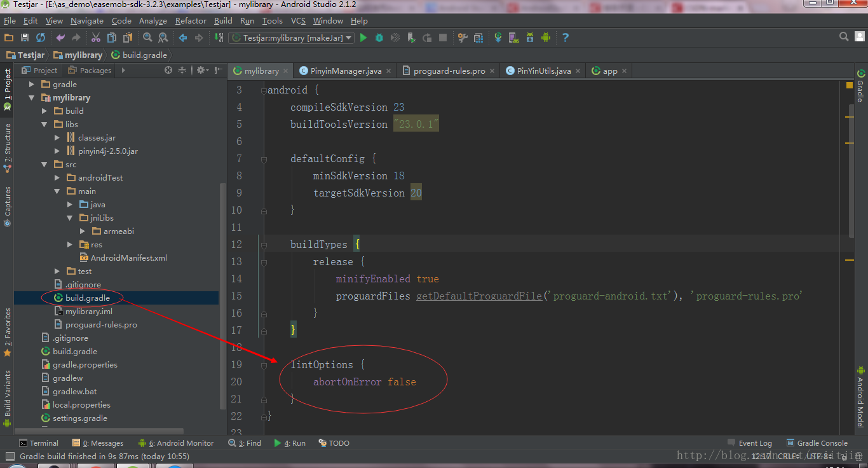Click the Replace toolbar icon
868x468 pixels.
[x=163, y=38]
